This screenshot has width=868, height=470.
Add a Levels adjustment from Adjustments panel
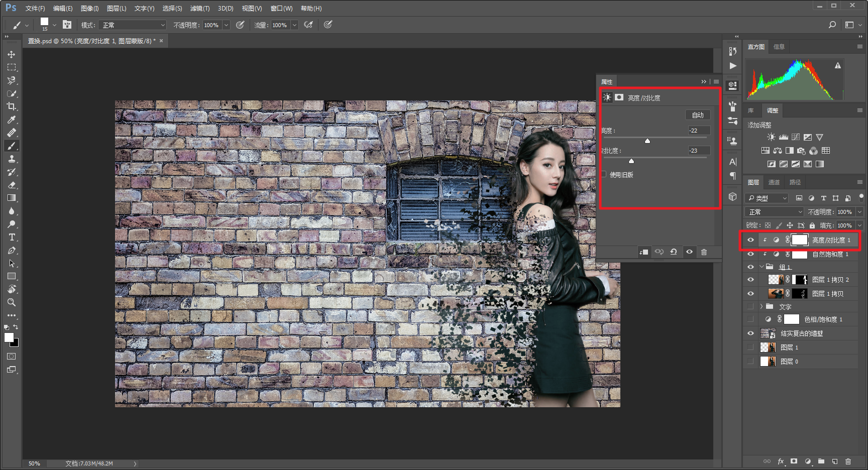[x=784, y=137]
